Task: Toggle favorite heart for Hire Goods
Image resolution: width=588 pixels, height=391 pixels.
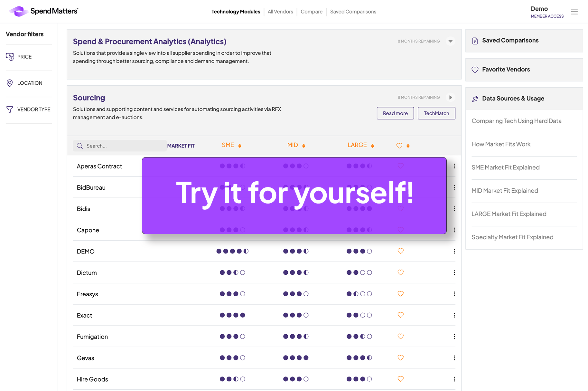Action: point(400,379)
